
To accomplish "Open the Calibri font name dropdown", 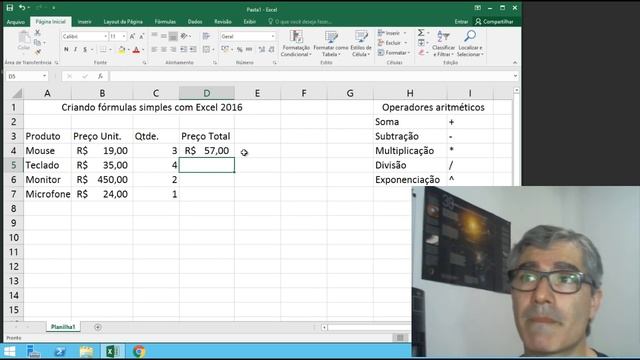I will [105, 36].
